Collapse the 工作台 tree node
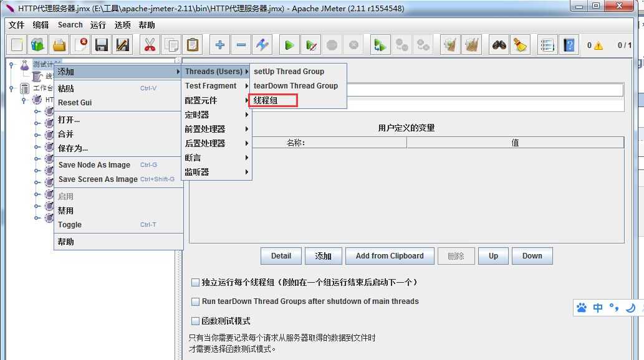Screen dimensions: 644x360 (11, 88)
